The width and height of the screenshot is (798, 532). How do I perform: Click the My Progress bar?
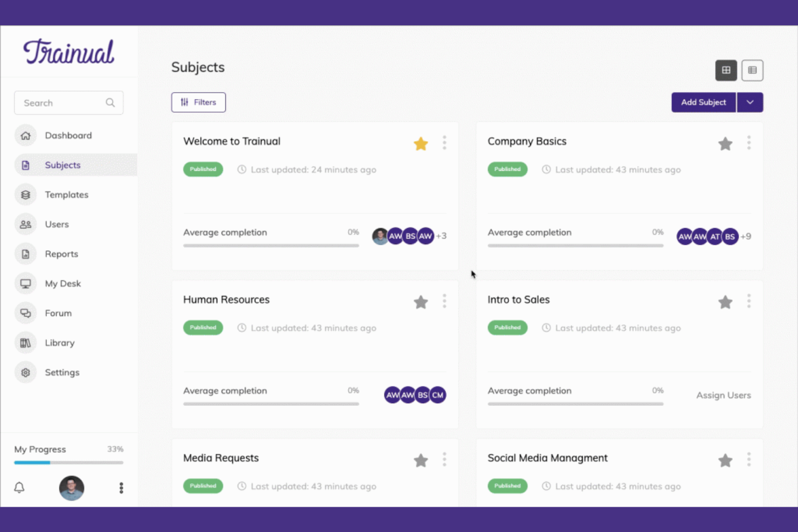[x=68, y=462]
